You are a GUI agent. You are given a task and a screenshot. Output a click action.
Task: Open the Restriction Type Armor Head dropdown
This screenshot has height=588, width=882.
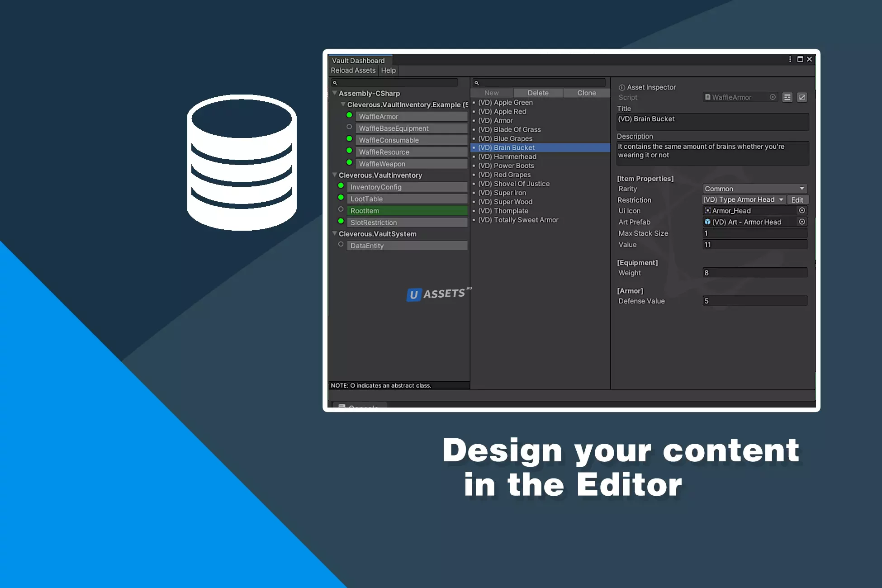tap(744, 200)
